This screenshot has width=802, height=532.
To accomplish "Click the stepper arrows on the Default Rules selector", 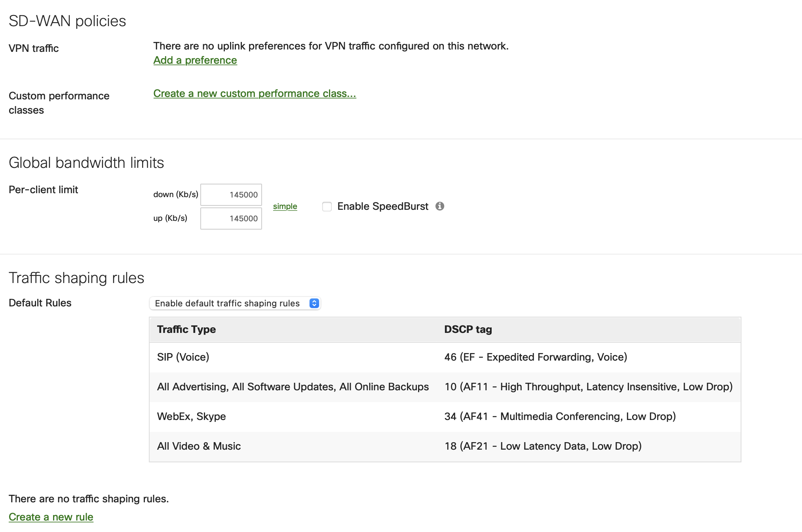I will [314, 303].
